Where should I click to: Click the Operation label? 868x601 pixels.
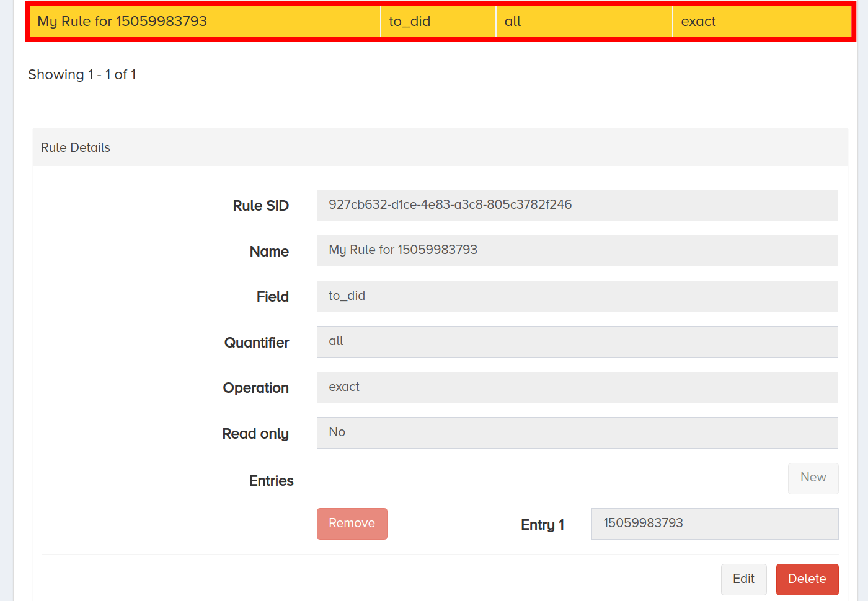click(256, 388)
